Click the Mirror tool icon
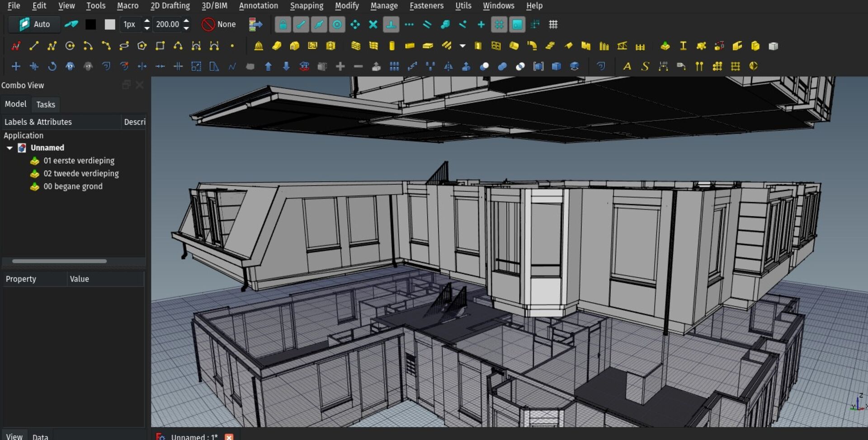The image size is (868, 440). point(448,66)
